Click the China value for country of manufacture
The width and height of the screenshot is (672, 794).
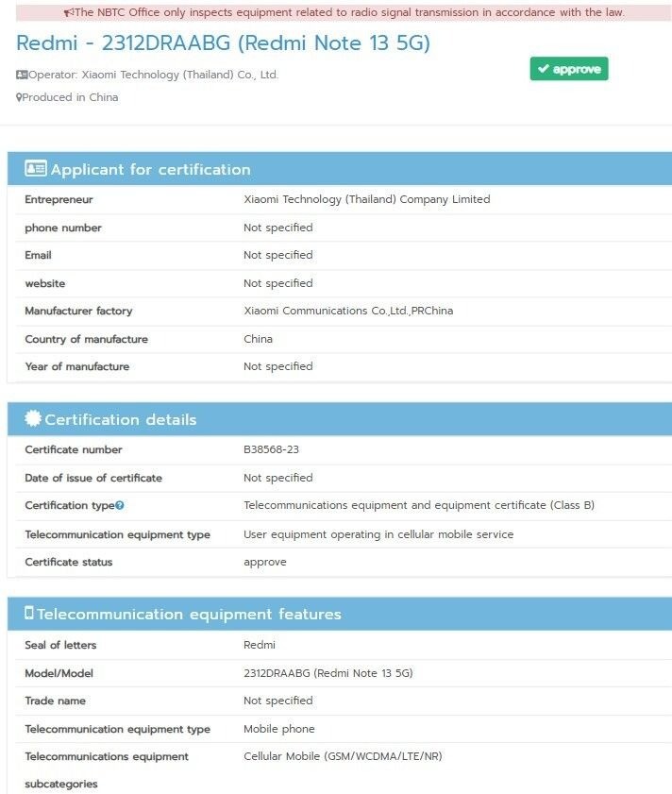(x=258, y=339)
